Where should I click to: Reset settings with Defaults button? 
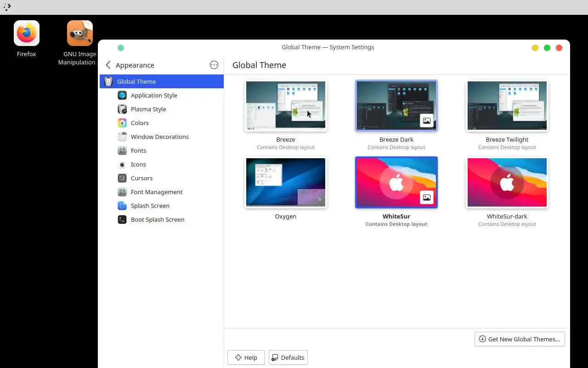288,357
